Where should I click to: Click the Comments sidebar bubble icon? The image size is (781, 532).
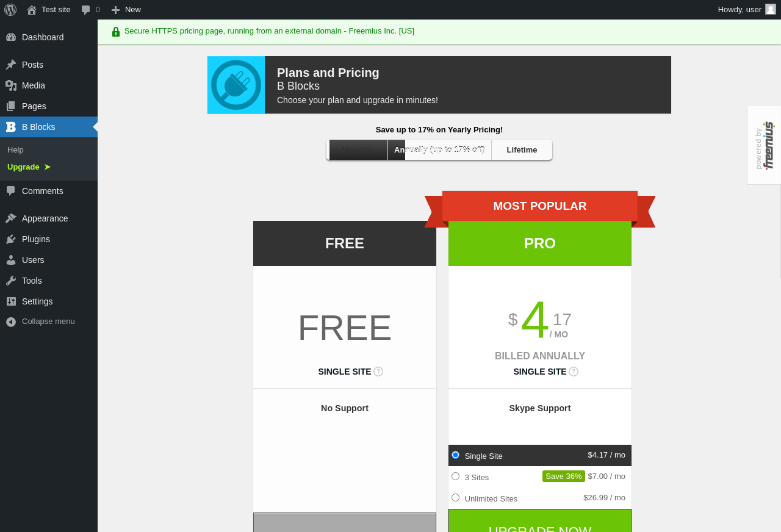[x=11, y=191]
